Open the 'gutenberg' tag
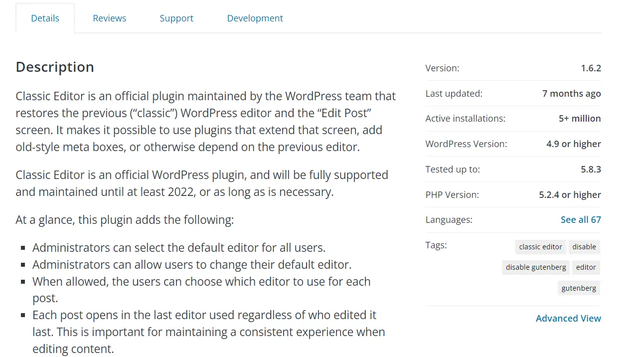This screenshot has width=644, height=357. tap(579, 288)
